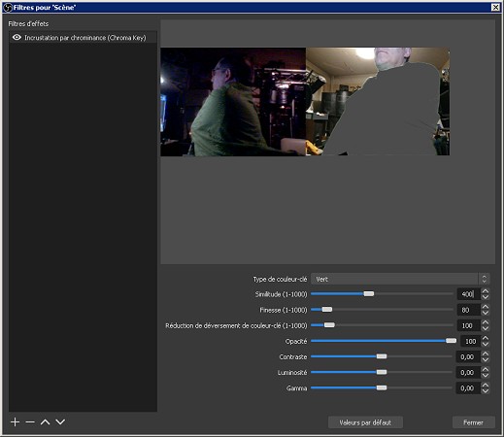Click the webcam preview image
The image size is (504, 437).
point(305,102)
